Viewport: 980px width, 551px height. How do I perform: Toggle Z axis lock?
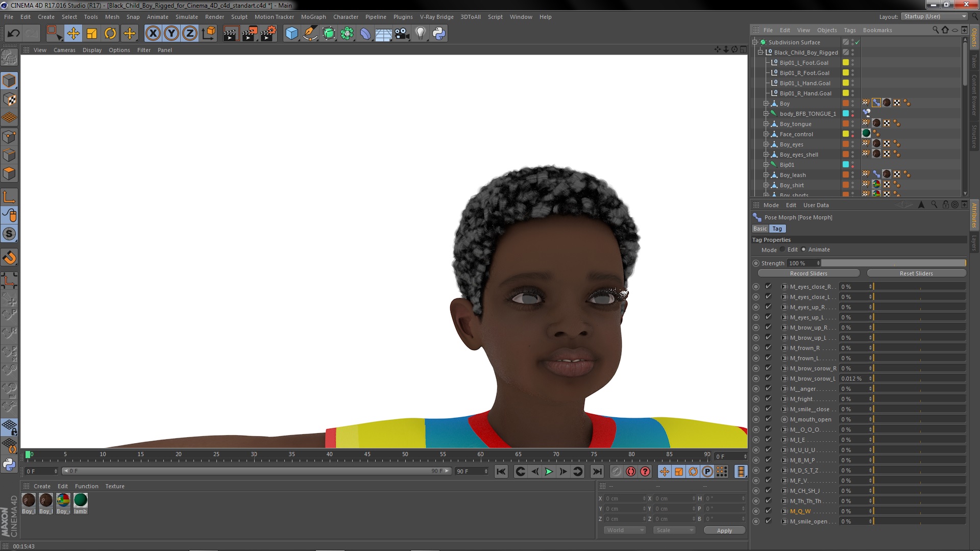click(190, 34)
